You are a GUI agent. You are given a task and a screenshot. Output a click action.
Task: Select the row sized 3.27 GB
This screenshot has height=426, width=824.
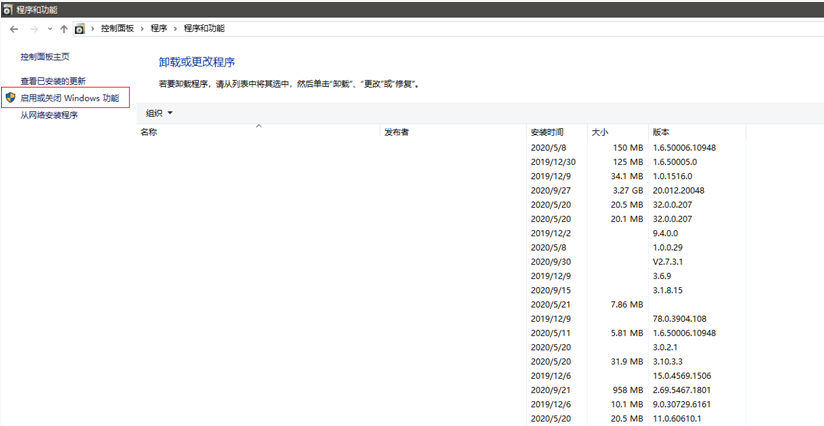coord(441,190)
